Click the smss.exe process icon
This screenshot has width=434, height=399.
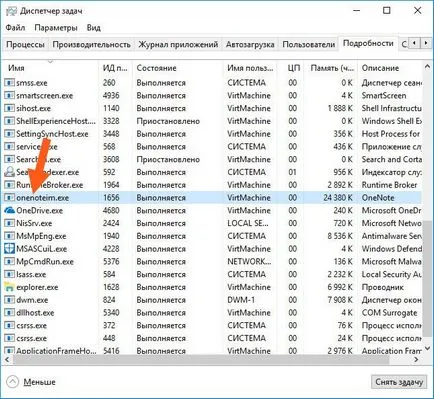[9, 82]
